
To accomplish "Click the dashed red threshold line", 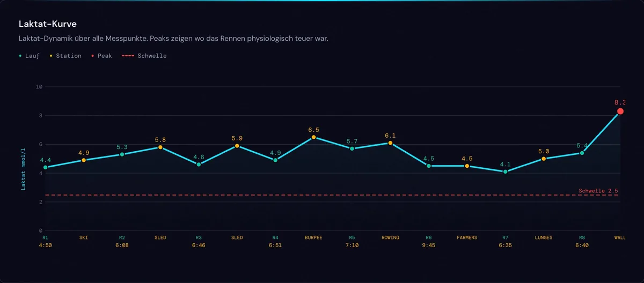I will [332, 195].
